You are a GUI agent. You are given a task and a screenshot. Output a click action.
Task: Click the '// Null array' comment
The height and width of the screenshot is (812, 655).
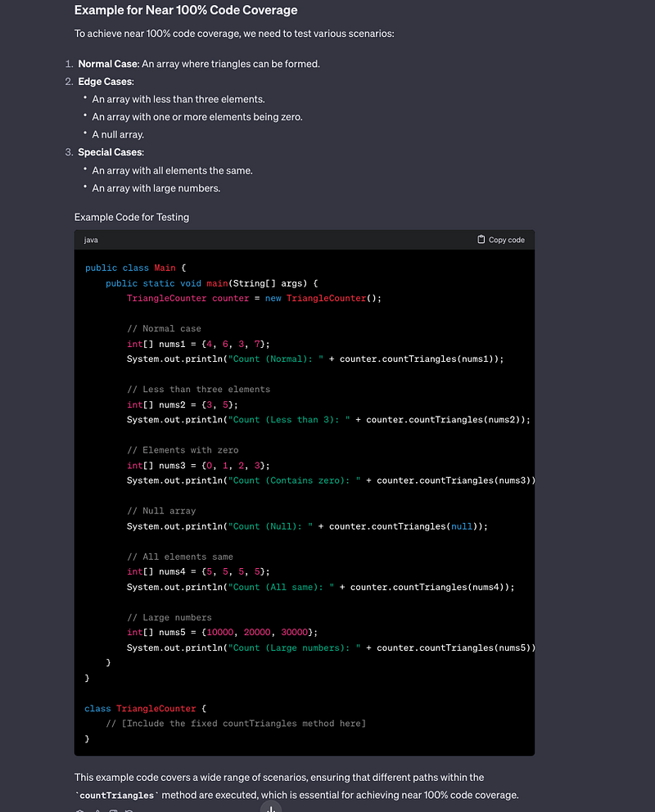pyautogui.click(x=161, y=511)
